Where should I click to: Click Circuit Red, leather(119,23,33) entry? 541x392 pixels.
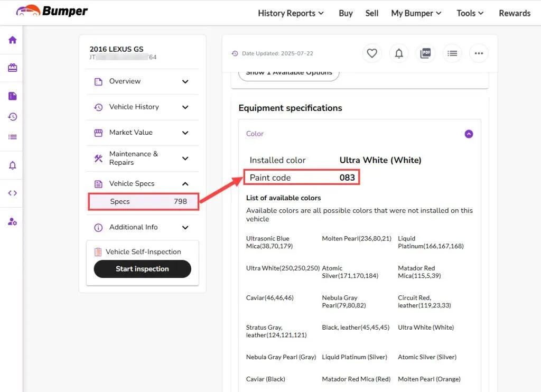point(424,302)
